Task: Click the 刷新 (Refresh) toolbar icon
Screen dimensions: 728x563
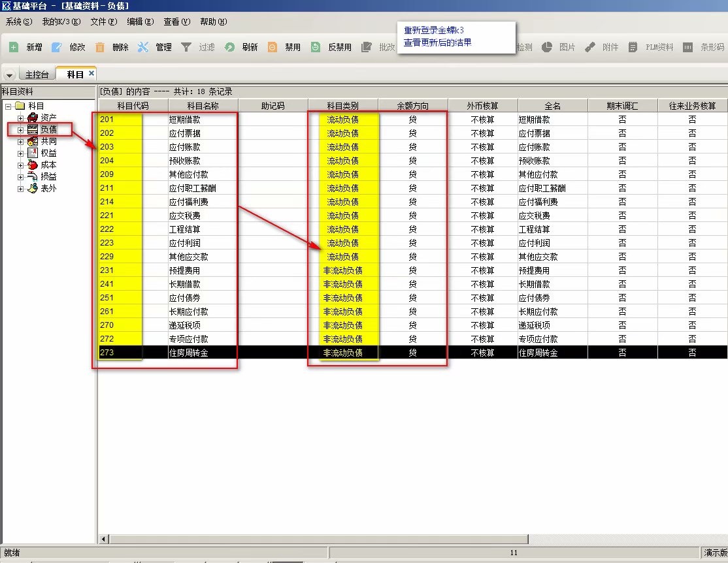Action: tap(229, 47)
